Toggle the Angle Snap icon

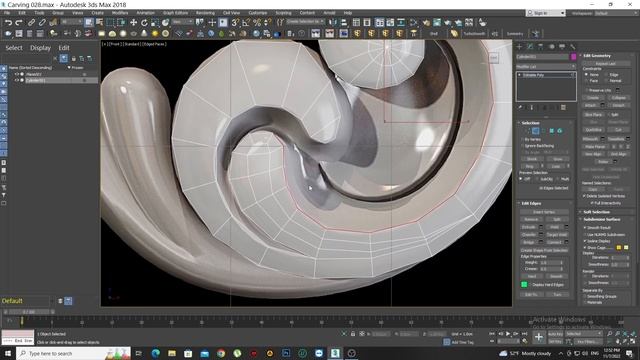pos(246,22)
